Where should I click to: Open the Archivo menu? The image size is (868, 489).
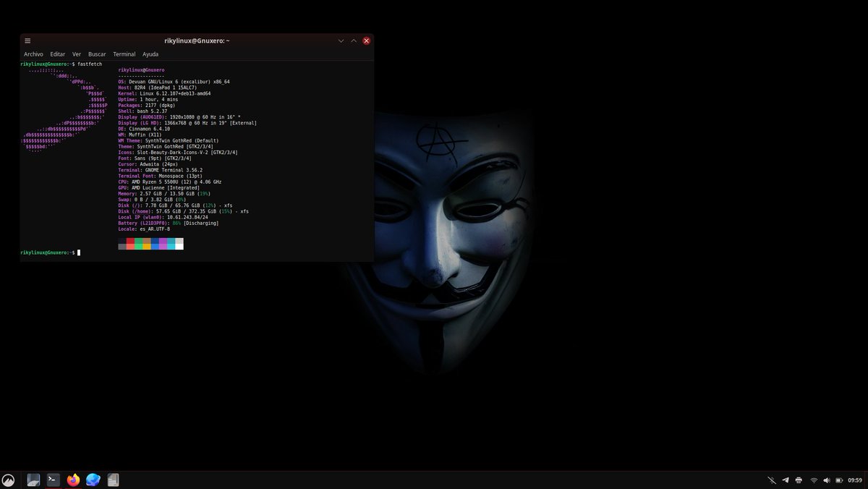tap(33, 54)
